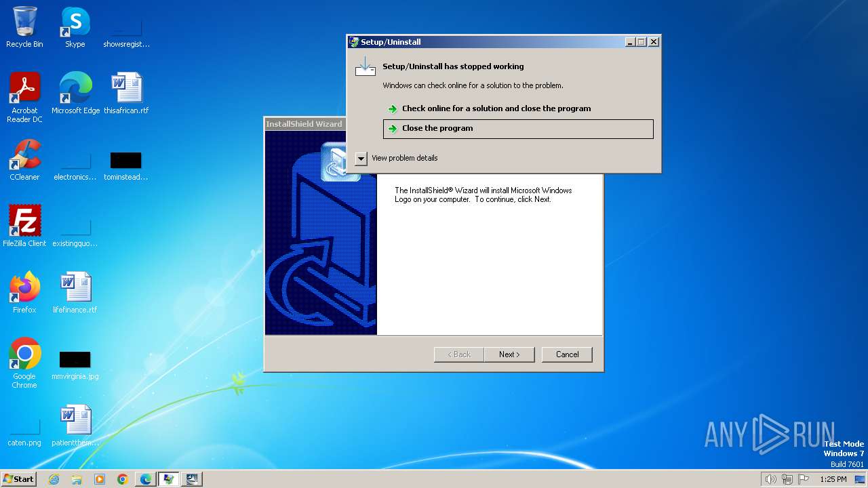
Task: Click the network tray icon
Action: (x=787, y=479)
